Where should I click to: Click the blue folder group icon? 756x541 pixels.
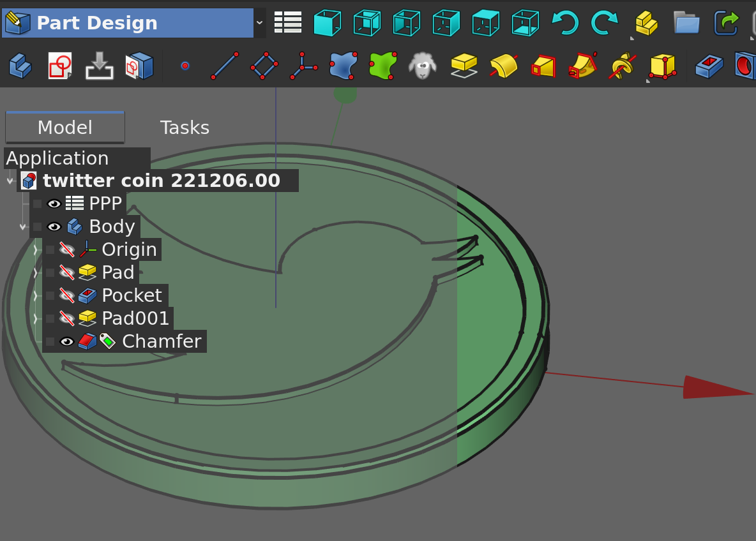tap(686, 22)
